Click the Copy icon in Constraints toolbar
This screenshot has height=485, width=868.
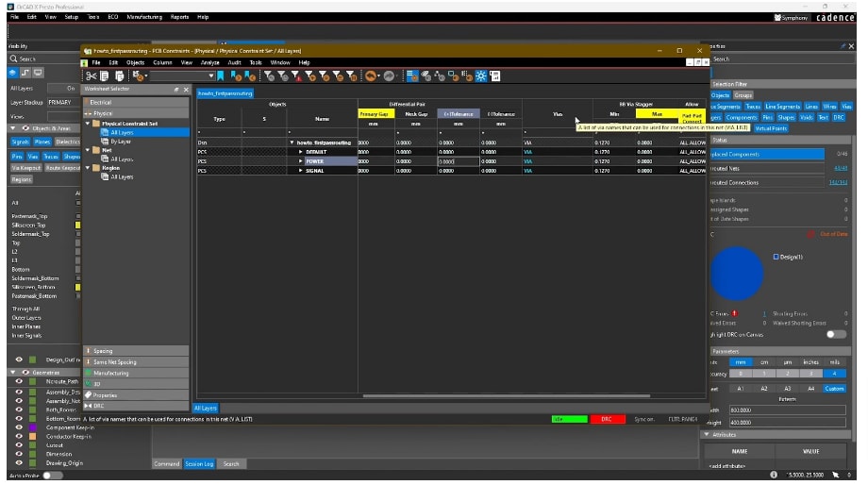pyautogui.click(x=105, y=75)
